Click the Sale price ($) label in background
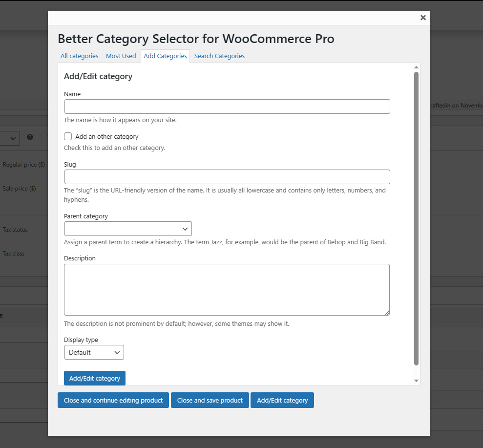The width and height of the screenshot is (483, 448). point(19,188)
